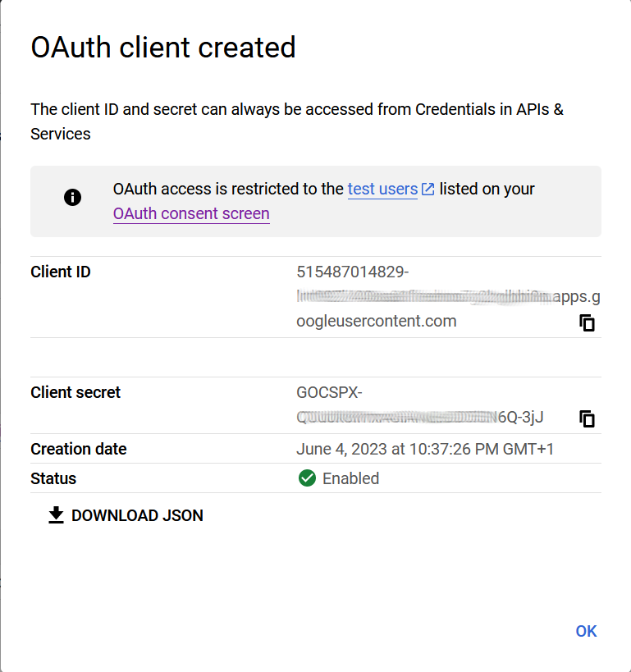Click the external link icon beside test users
This screenshot has width=631, height=672.
(x=427, y=189)
